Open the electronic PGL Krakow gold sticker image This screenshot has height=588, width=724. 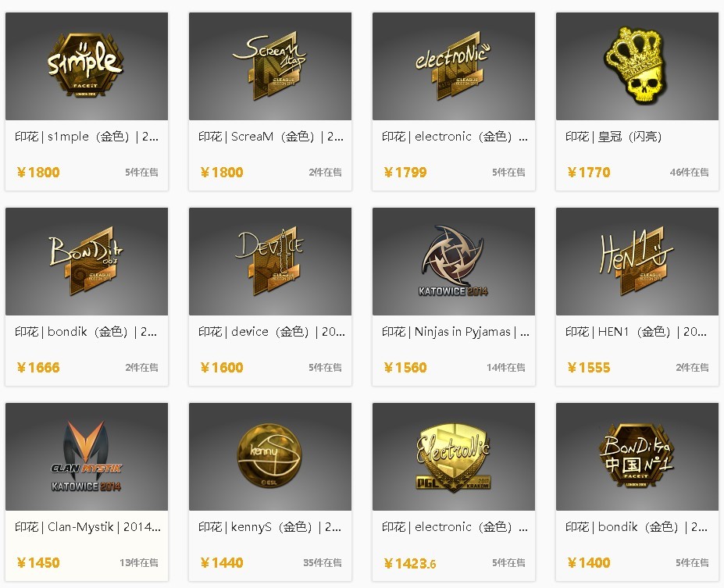(x=453, y=457)
